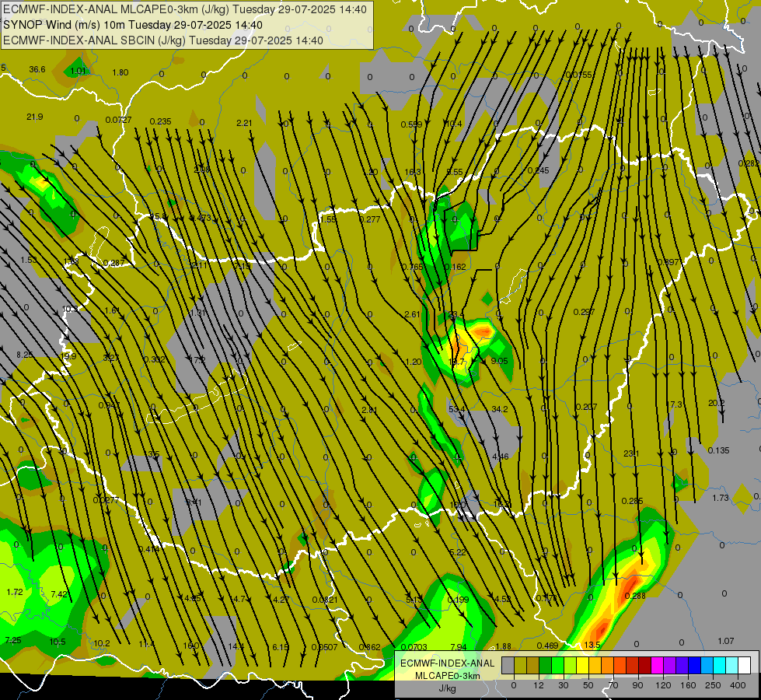The image size is (761, 700).
Task: Click the map value '0.162'
Action: tap(456, 267)
